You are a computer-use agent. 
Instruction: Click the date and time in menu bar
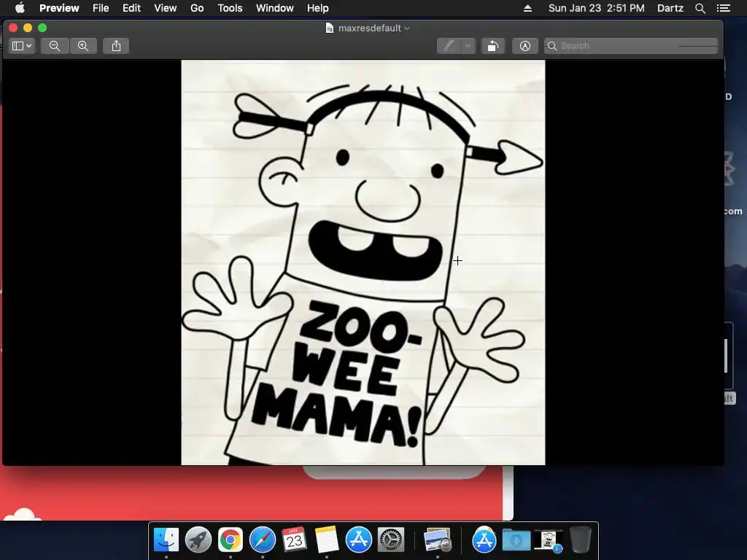tap(597, 8)
